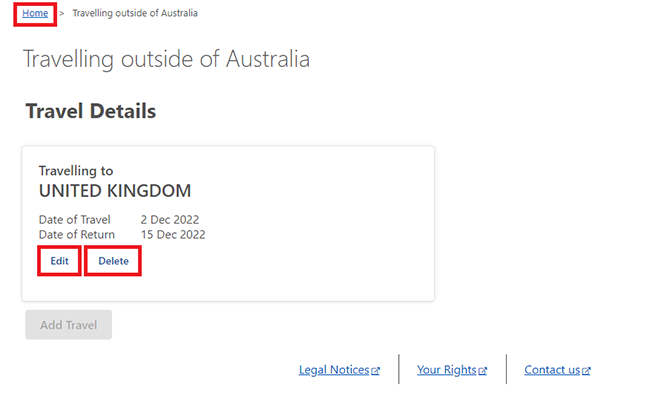Click the external-link icon beside Contact us
Screen dimensions: 650x393
coord(586,371)
